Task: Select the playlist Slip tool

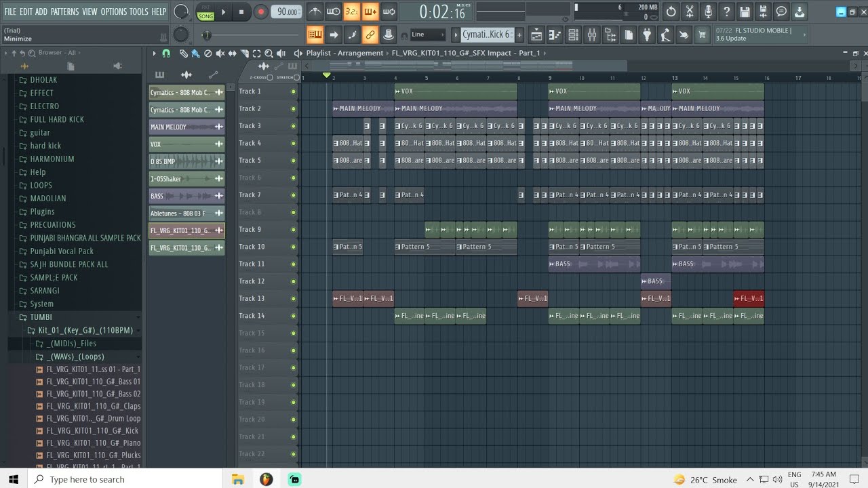Action: pos(233,53)
